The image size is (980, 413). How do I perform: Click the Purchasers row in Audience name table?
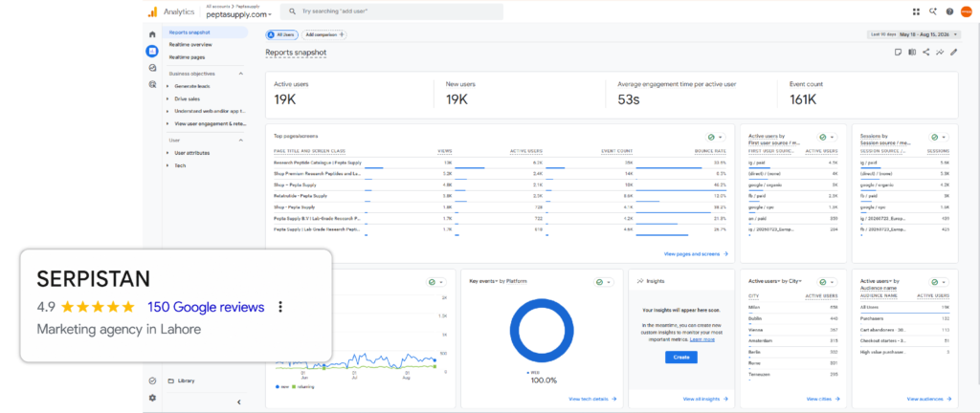pos(905,318)
